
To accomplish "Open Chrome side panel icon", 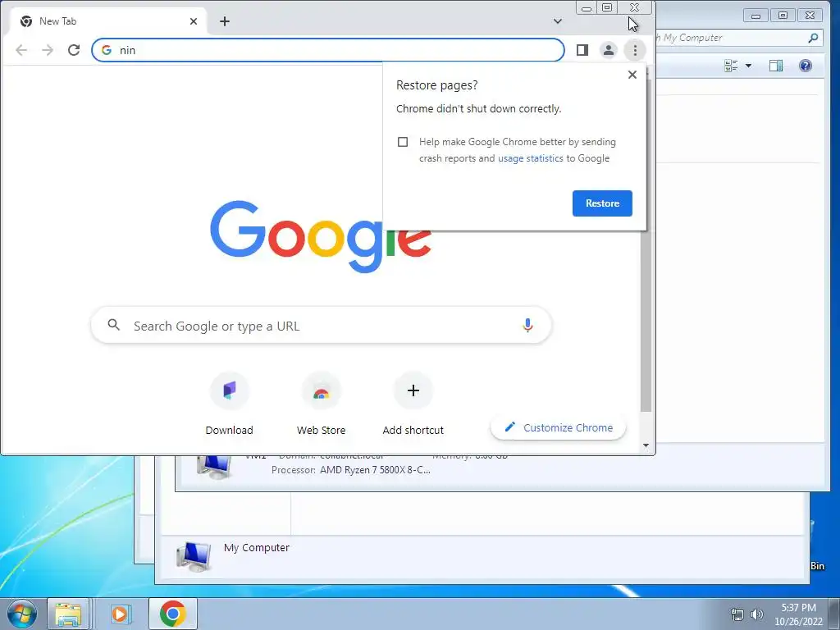I will point(582,50).
